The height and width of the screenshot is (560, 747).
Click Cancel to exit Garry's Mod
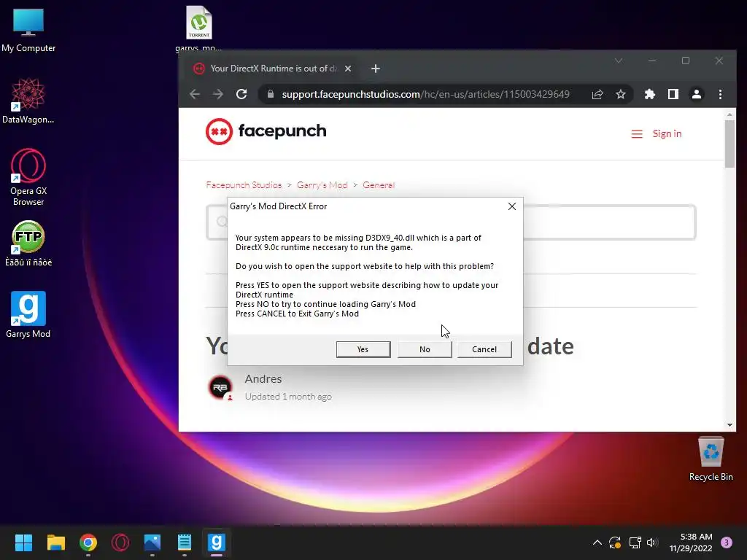point(484,349)
